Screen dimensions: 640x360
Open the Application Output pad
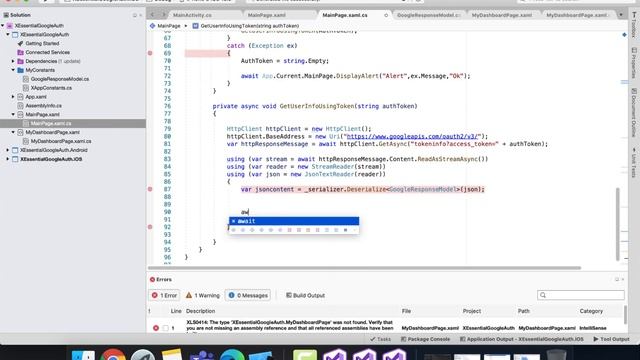click(522, 339)
